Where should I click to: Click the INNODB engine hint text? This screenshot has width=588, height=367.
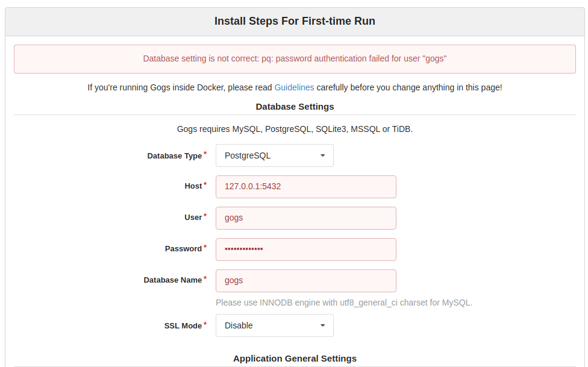coord(344,303)
